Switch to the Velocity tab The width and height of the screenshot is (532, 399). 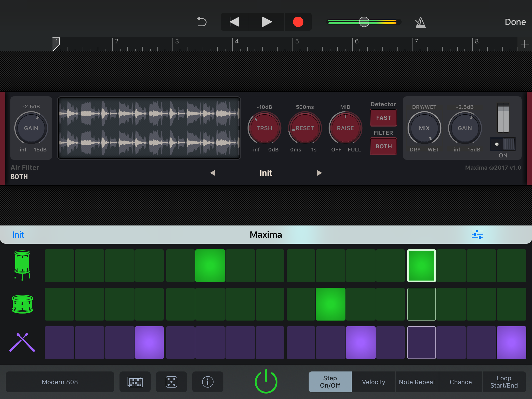point(373,382)
